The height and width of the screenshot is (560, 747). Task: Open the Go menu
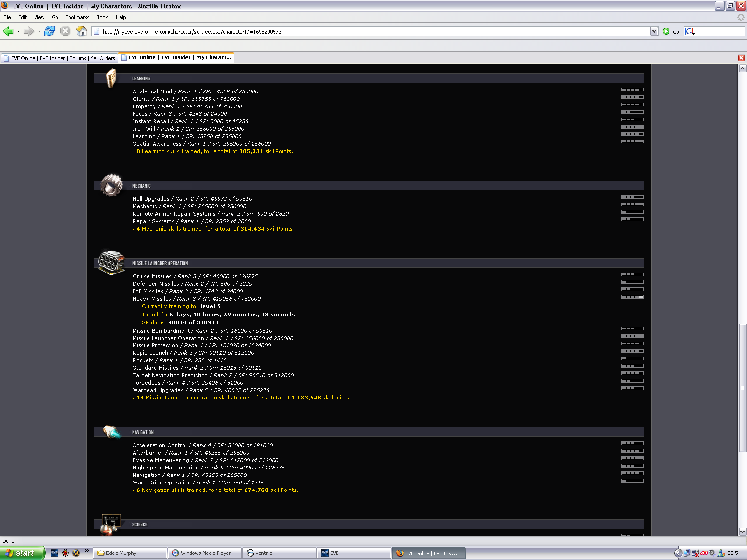coord(55,17)
